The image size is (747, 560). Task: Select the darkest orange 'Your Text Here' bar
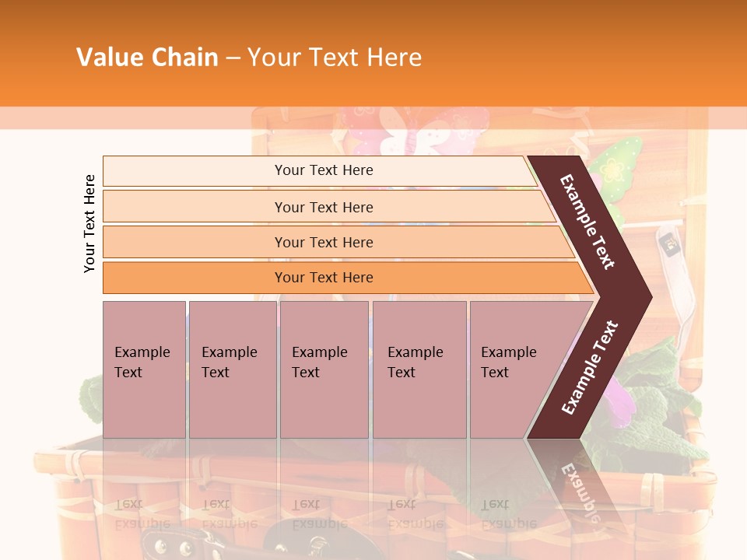click(348, 278)
